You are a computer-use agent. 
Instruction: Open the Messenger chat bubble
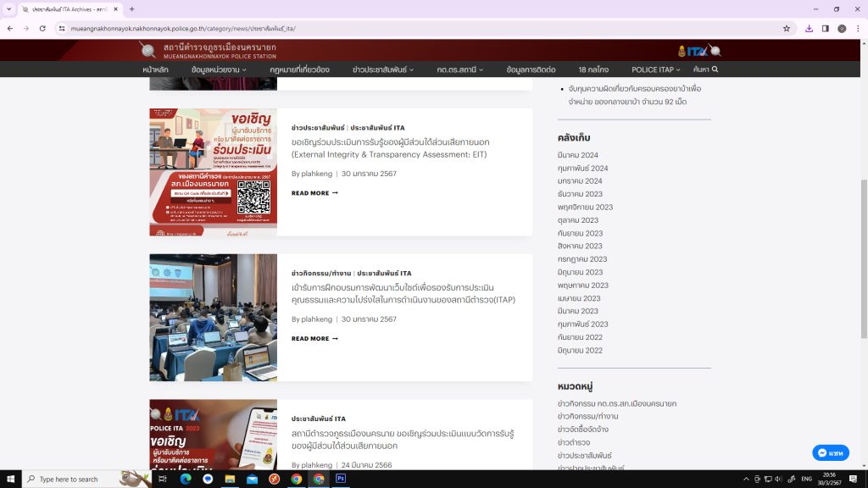(831, 453)
